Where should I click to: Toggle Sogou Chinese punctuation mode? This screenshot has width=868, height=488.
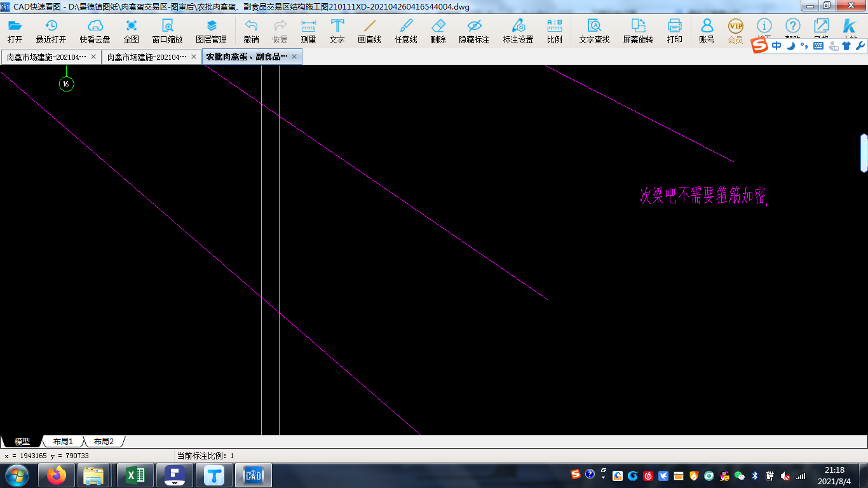804,46
